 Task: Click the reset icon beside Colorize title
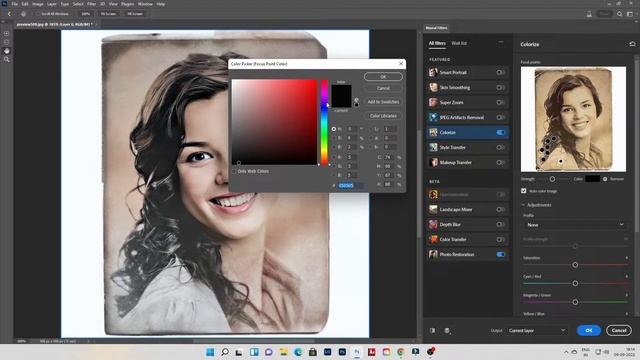[x=632, y=44]
